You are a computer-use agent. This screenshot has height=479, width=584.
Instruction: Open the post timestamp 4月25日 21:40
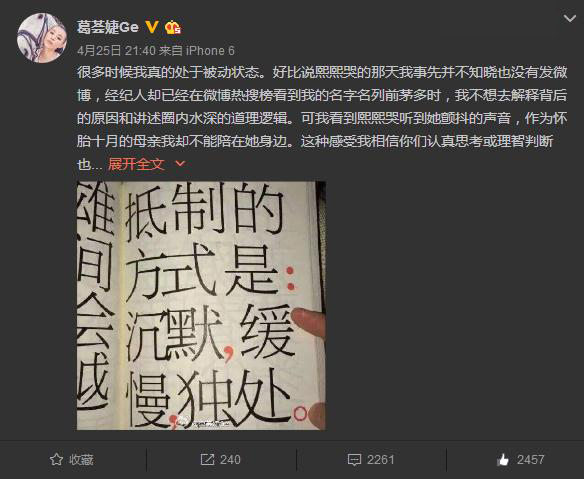116,51
